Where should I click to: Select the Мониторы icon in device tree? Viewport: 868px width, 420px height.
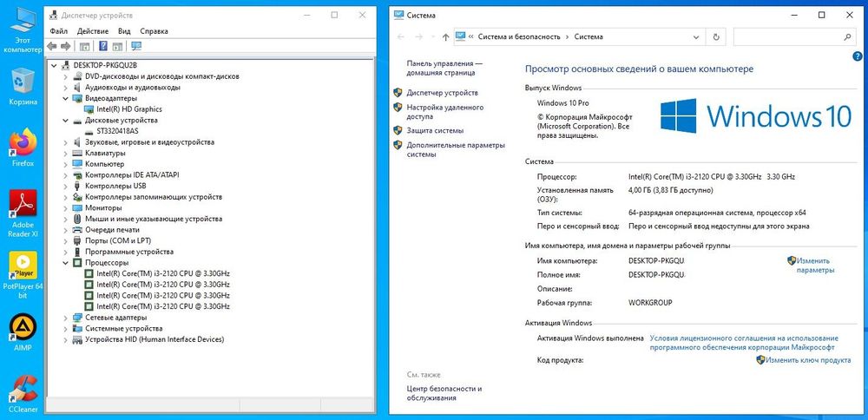click(77, 208)
